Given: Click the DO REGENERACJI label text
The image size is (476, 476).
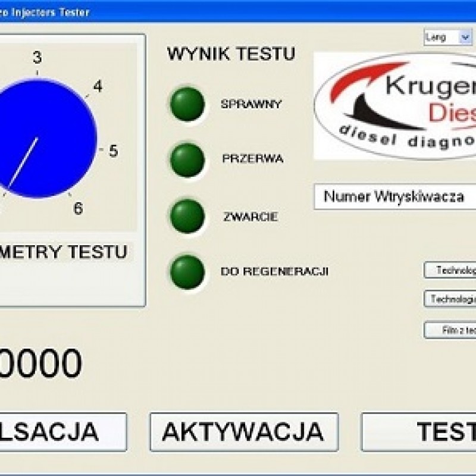Looking at the screenshot, I should tap(274, 271).
